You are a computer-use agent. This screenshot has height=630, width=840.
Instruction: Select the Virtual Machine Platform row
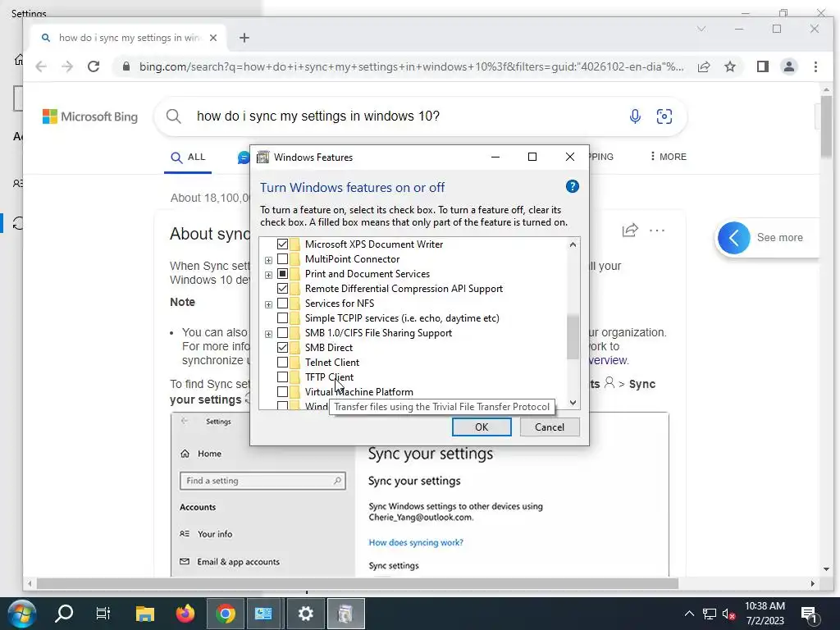(x=359, y=392)
